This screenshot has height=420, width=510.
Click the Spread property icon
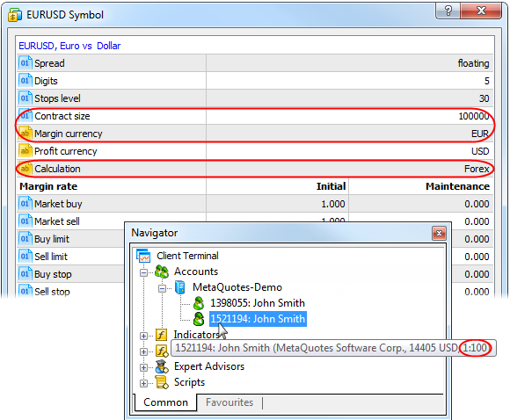point(25,63)
